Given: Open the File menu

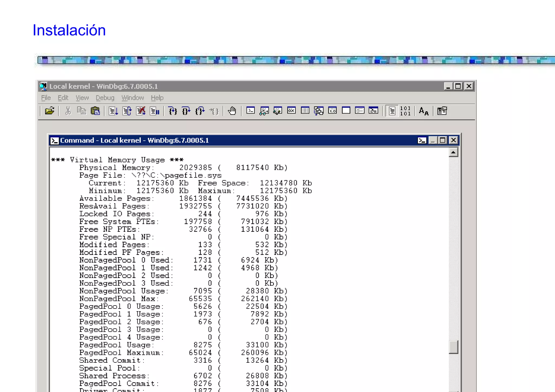Looking at the screenshot, I should [46, 98].
